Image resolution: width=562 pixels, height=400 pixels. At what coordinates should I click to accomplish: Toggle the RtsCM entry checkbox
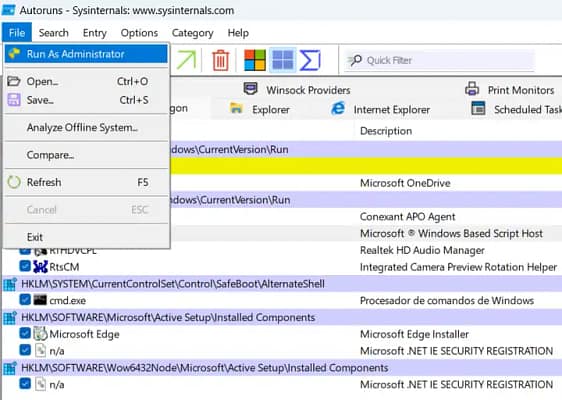pos(25,266)
